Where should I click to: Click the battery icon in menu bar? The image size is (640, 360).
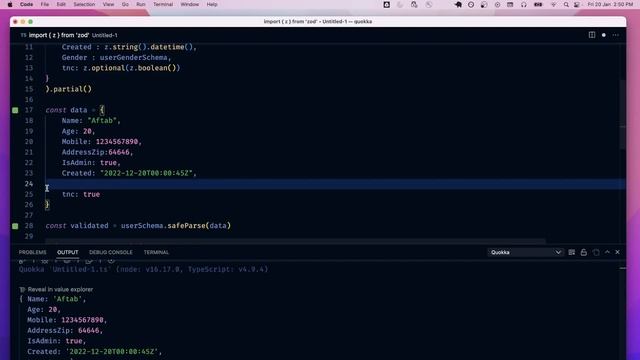click(538, 4)
